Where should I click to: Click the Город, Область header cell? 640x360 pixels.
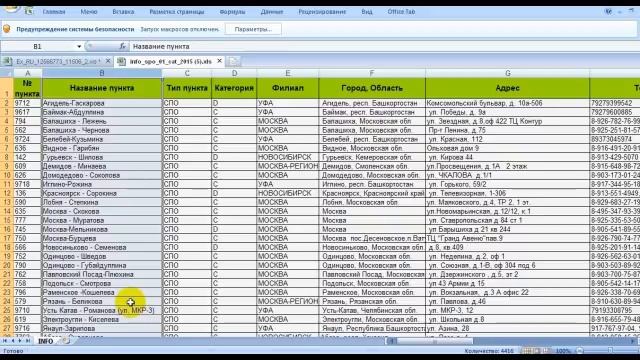[x=372, y=88]
